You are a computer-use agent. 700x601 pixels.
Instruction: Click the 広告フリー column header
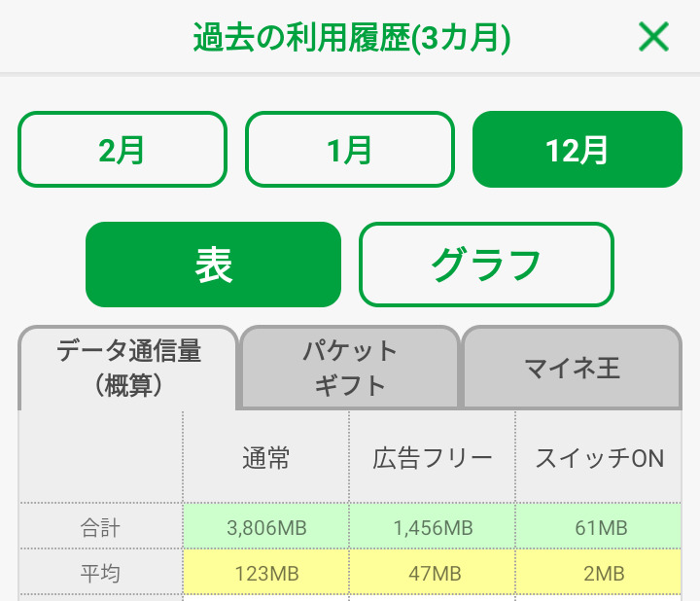point(433,459)
